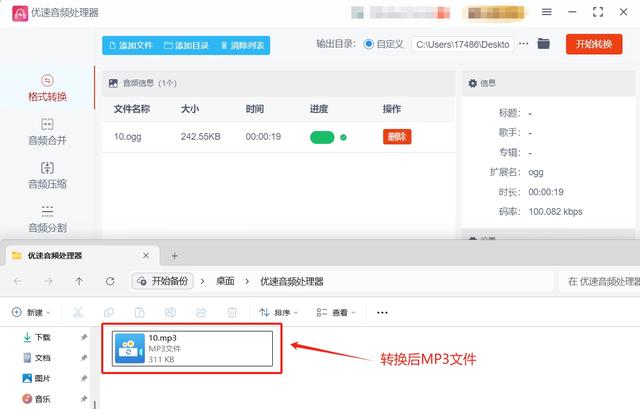Click the audio info list icon next to 音频信息

click(113, 83)
